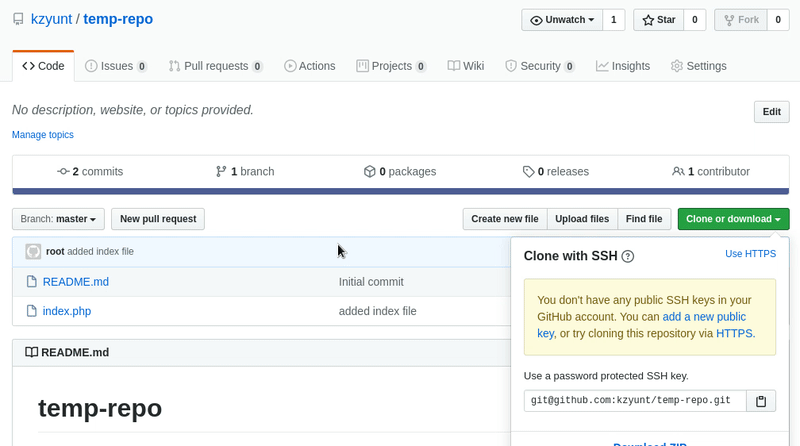
Task: View the 1 contributor page
Action: (x=711, y=171)
